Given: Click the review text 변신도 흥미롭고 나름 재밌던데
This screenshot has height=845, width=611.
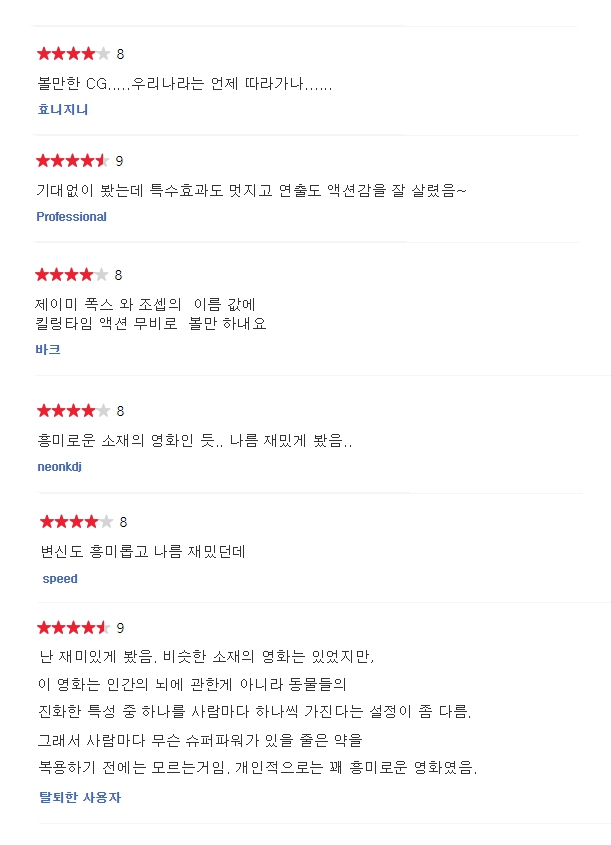Looking at the screenshot, I should [x=143, y=551].
